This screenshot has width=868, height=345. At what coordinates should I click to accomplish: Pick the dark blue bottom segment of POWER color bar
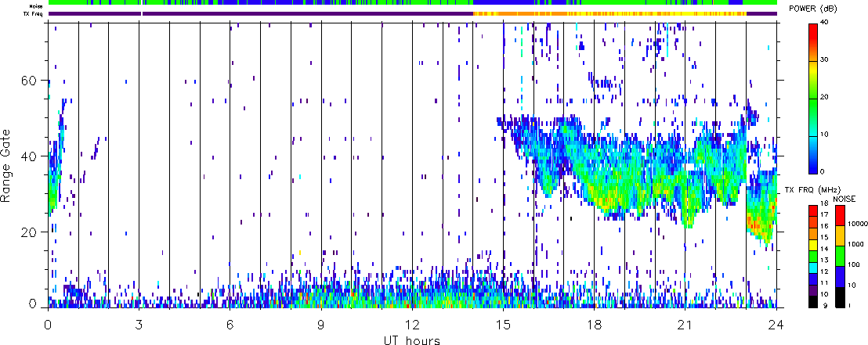coord(813,156)
